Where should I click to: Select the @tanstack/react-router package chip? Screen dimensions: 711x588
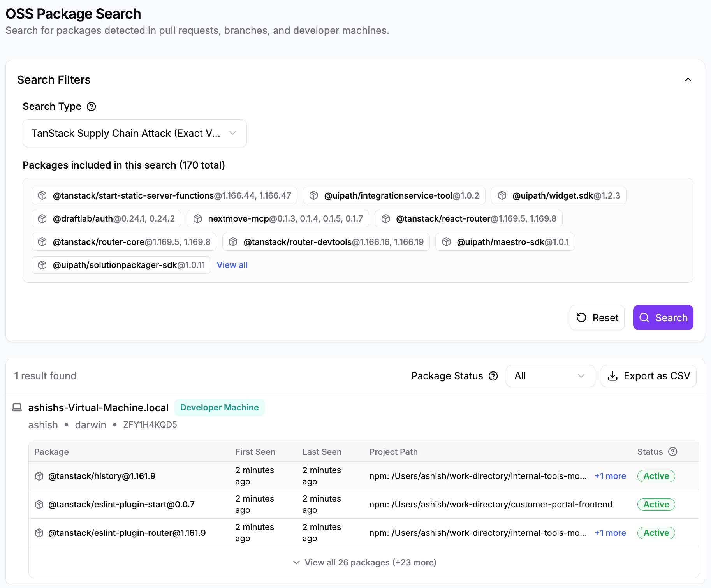tap(468, 219)
